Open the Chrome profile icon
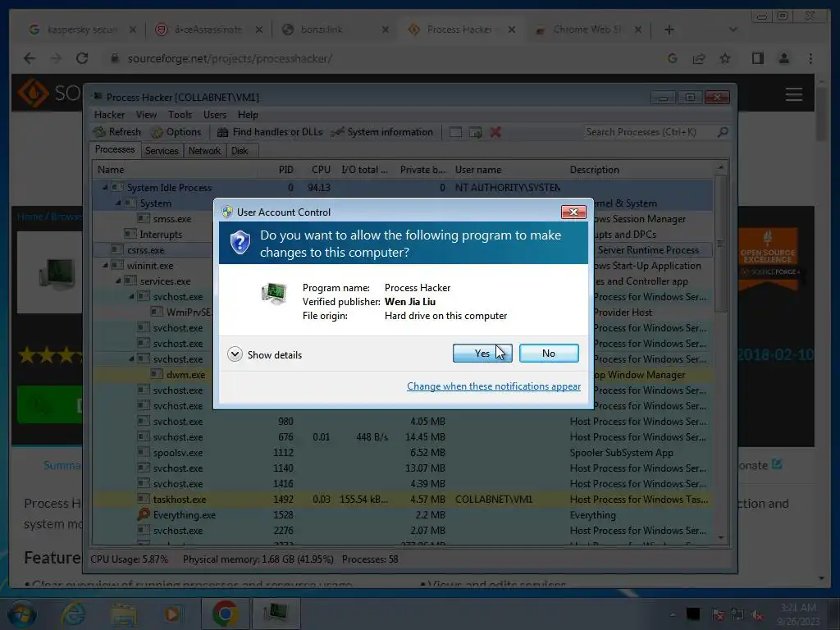Image resolution: width=840 pixels, height=630 pixels. (x=783, y=58)
